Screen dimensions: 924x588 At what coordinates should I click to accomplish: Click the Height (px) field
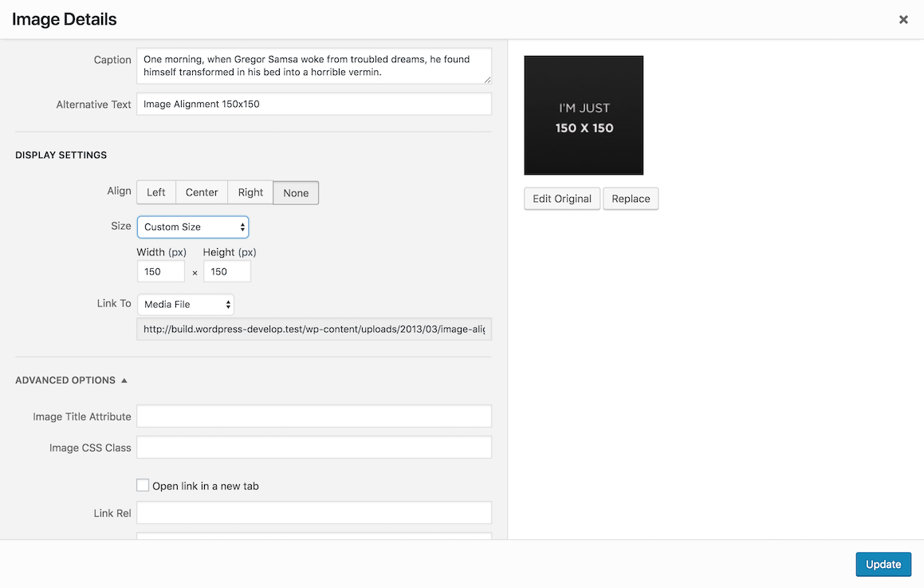pos(227,272)
